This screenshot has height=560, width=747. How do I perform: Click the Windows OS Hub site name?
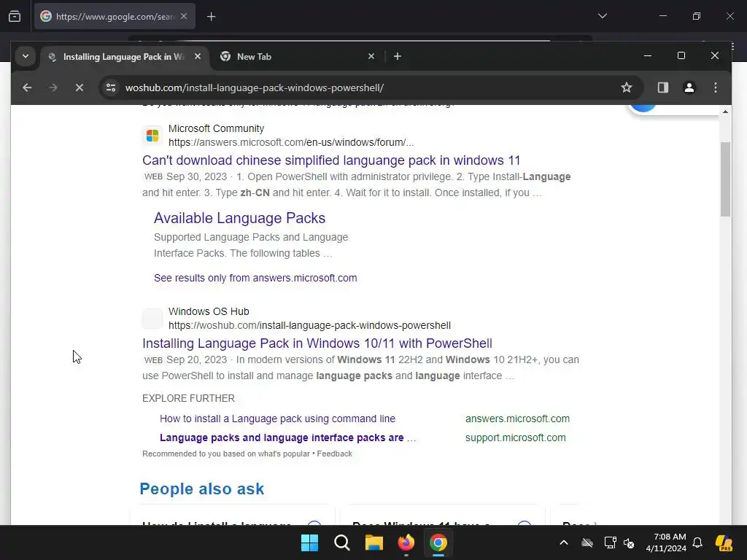(209, 311)
